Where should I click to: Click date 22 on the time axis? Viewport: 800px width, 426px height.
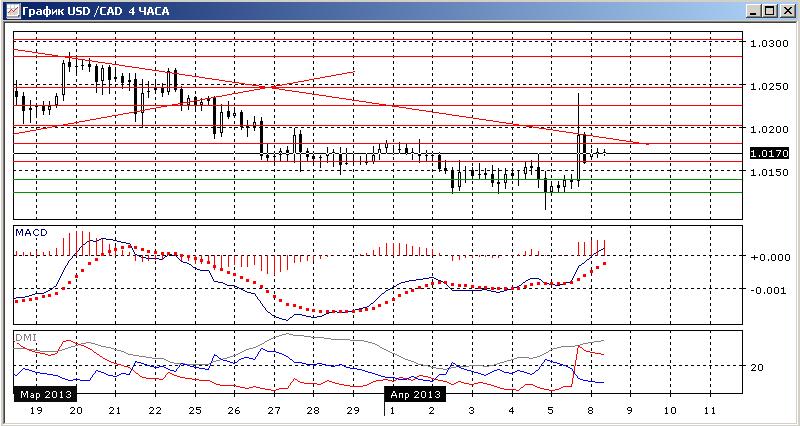pos(155,410)
